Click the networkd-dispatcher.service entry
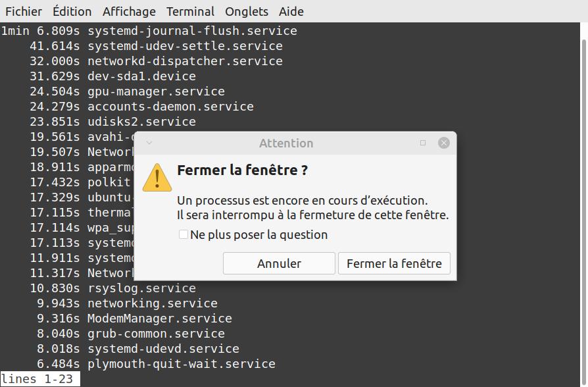The height and width of the screenshot is (387, 588). click(x=185, y=61)
